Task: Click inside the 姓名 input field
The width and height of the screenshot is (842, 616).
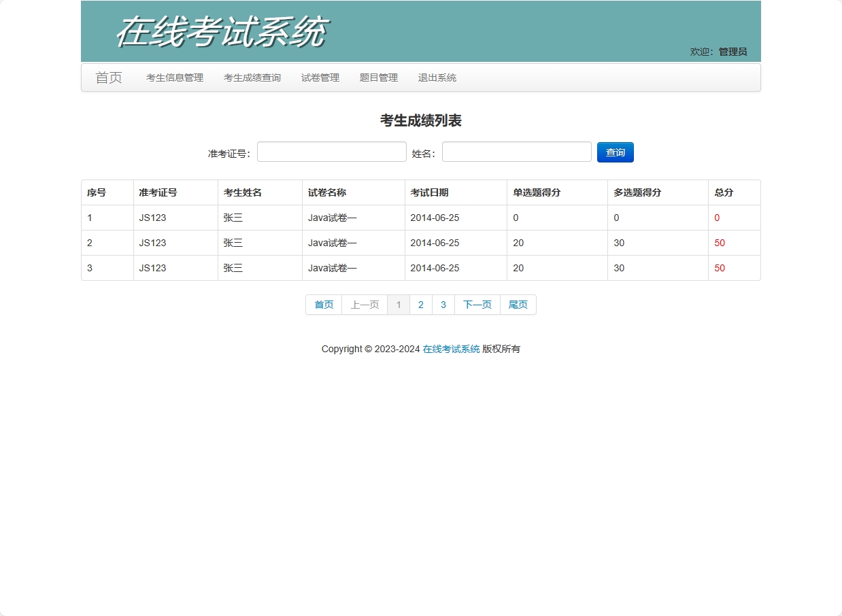Action: [516, 152]
